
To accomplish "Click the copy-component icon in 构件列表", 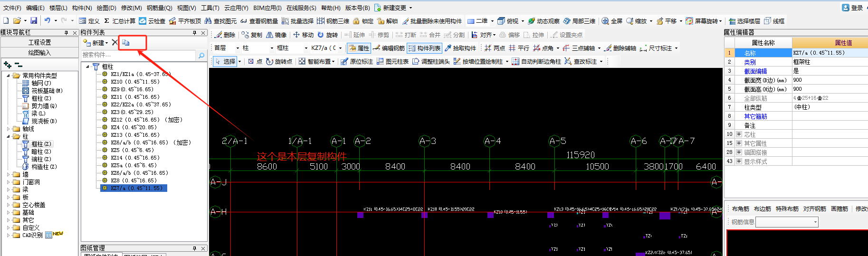I will (x=125, y=43).
